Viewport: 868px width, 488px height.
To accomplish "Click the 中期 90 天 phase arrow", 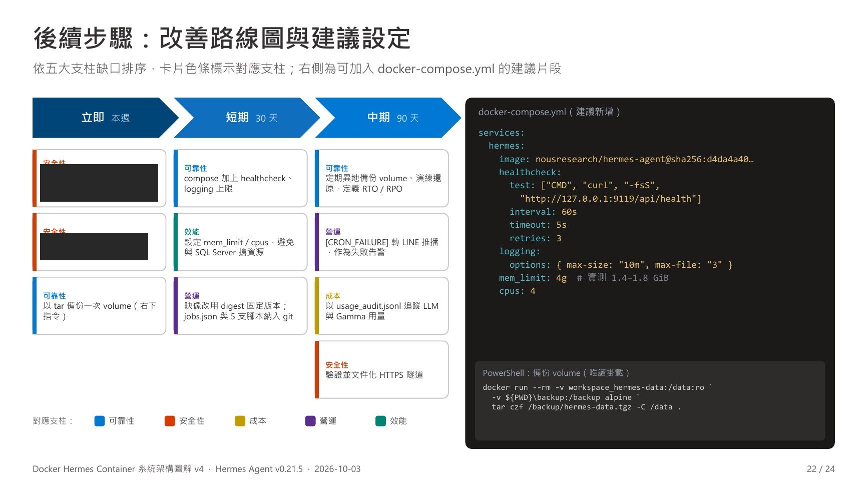I will 388,118.
